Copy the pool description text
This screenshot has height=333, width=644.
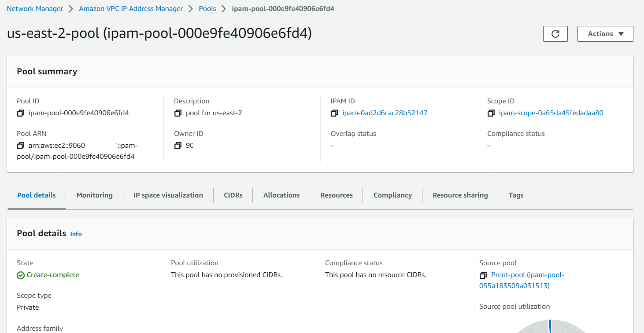point(178,113)
